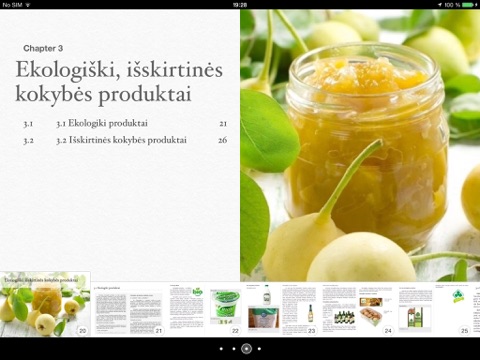Screen dimensions: 480x360
Task: Tap page number 21 in contents list
Action: (x=223, y=124)
